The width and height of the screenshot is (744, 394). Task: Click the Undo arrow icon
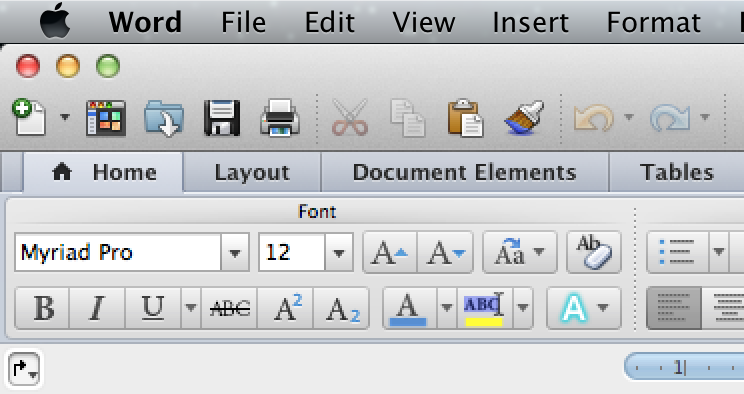coord(594,118)
